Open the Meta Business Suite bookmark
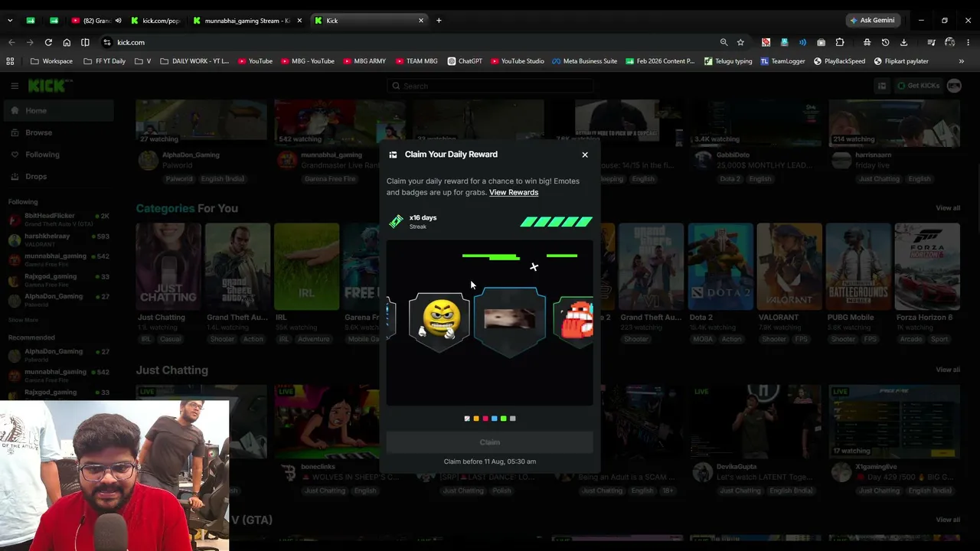 click(x=584, y=61)
